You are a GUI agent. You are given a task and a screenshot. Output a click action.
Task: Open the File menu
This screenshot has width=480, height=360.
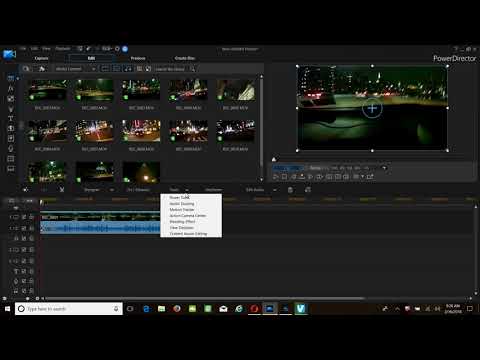(23, 49)
